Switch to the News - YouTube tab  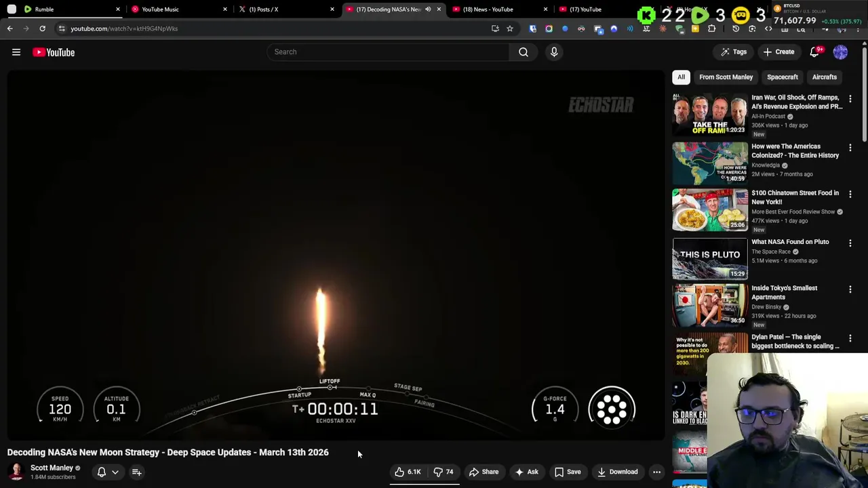click(x=499, y=9)
